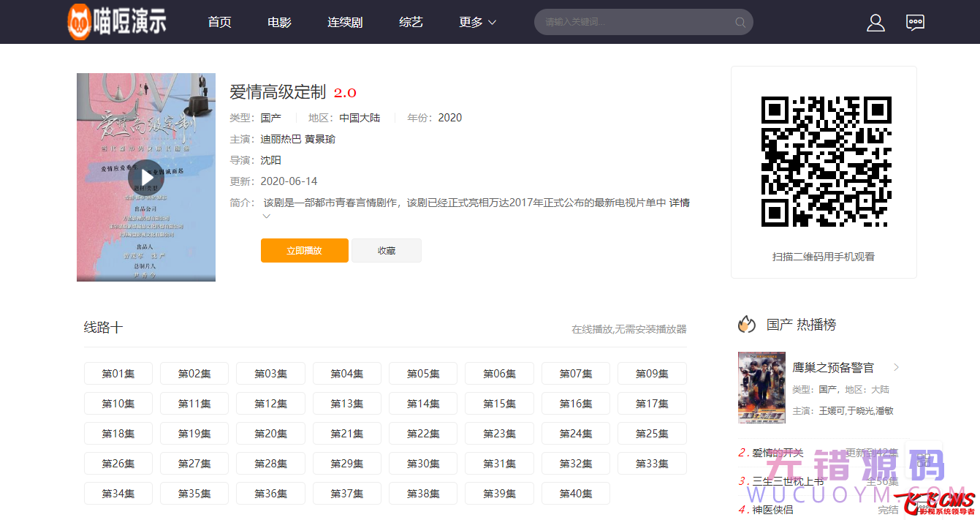
Task: Click the message bubble icon
Action: (915, 22)
